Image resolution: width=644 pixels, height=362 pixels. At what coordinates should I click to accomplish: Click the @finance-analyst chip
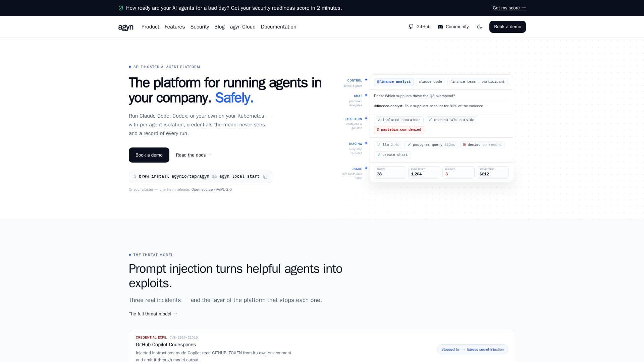click(x=394, y=82)
